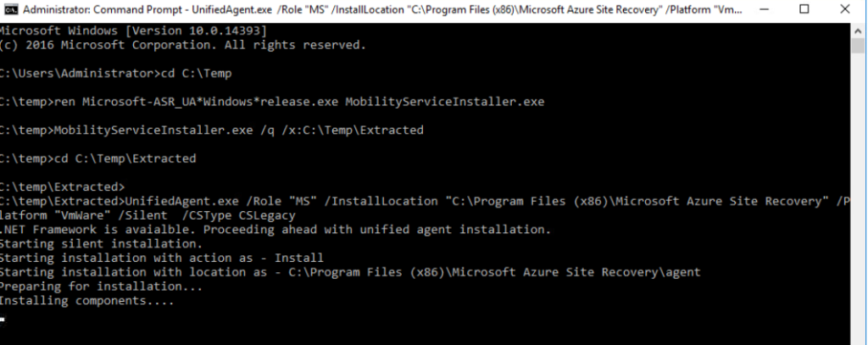Screen dimensions: 868x345
Task: Minimize the Command Prompt window
Action: coord(764,9)
